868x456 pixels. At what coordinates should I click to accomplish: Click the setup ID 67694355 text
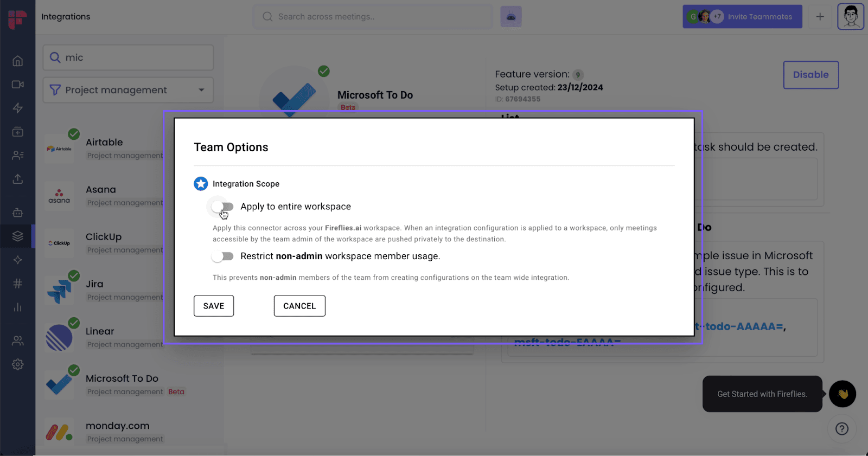point(518,99)
